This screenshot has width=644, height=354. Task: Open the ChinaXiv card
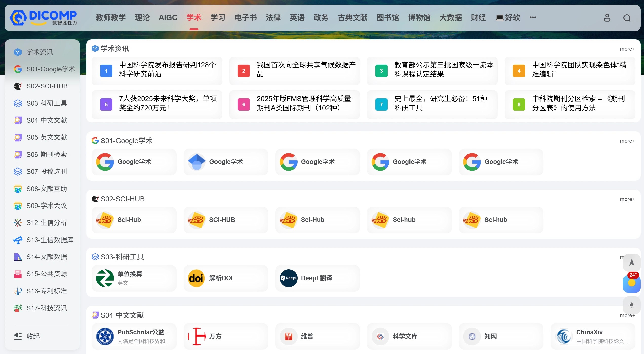coord(593,336)
